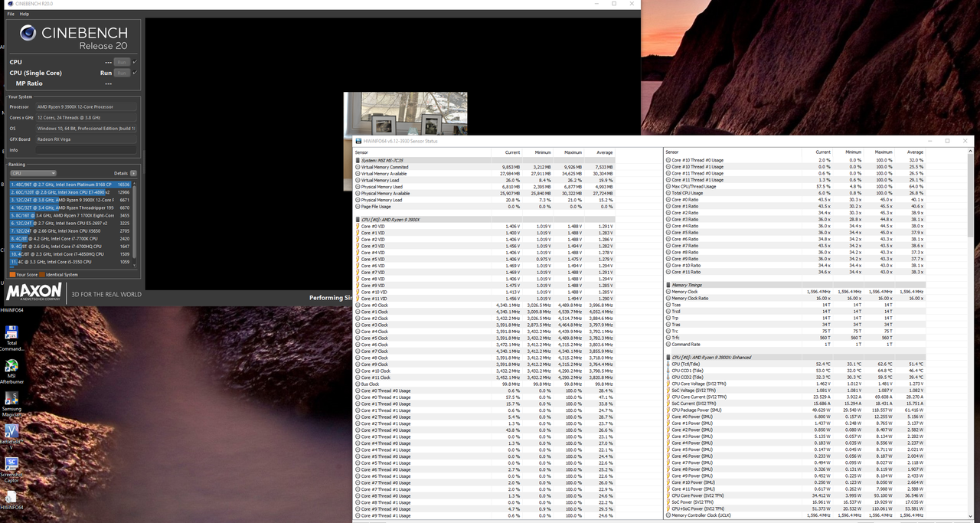Click the SoC Voltage (SVI2 TFN) icon
The height and width of the screenshot is (523, 980).
[x=668, y=391]
